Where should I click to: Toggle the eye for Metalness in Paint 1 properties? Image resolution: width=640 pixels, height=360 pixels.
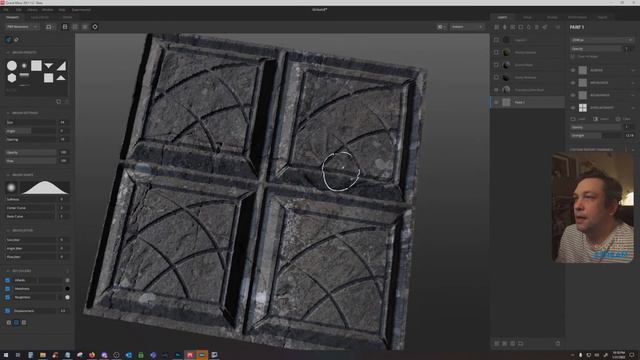(x=573, y=83)
